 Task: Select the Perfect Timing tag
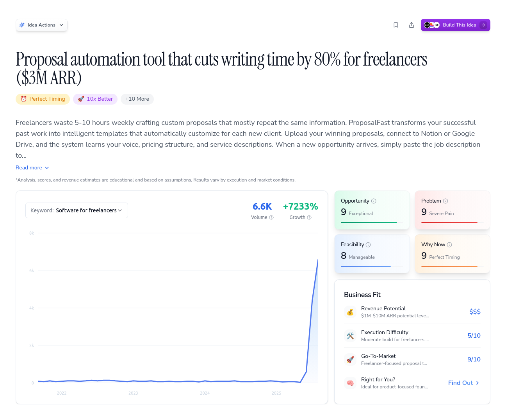pyautogui.click(x=43, y=99)
